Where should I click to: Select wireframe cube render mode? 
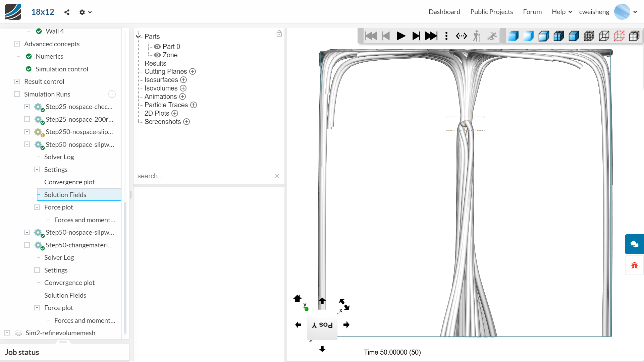604,36
